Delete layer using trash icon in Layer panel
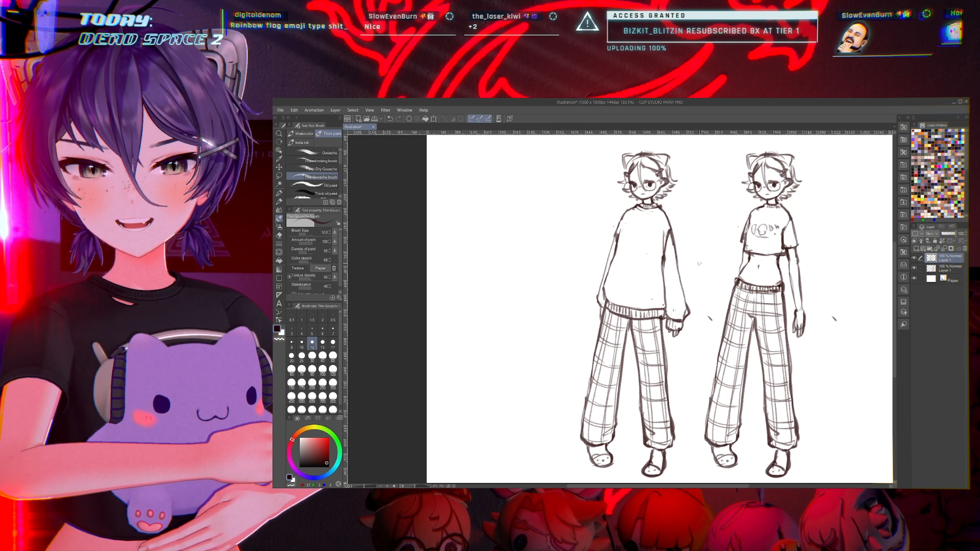The width and height of the screenshot is (980, 551). (965, 248)
